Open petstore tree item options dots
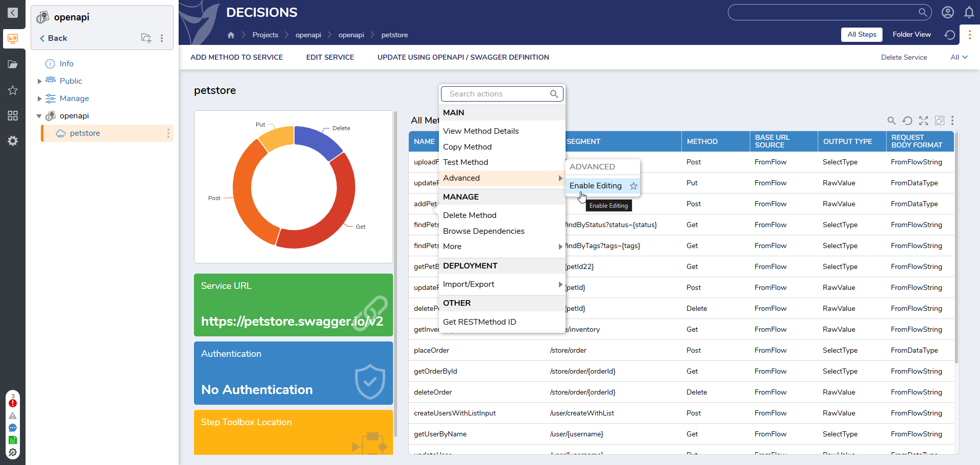 [x=168, y=133]
